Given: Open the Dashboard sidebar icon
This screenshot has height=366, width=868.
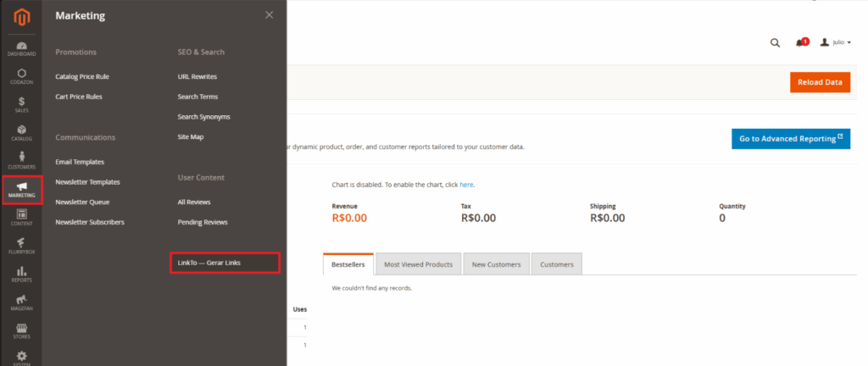Looking at the screenshot, I should pos(21,47).
